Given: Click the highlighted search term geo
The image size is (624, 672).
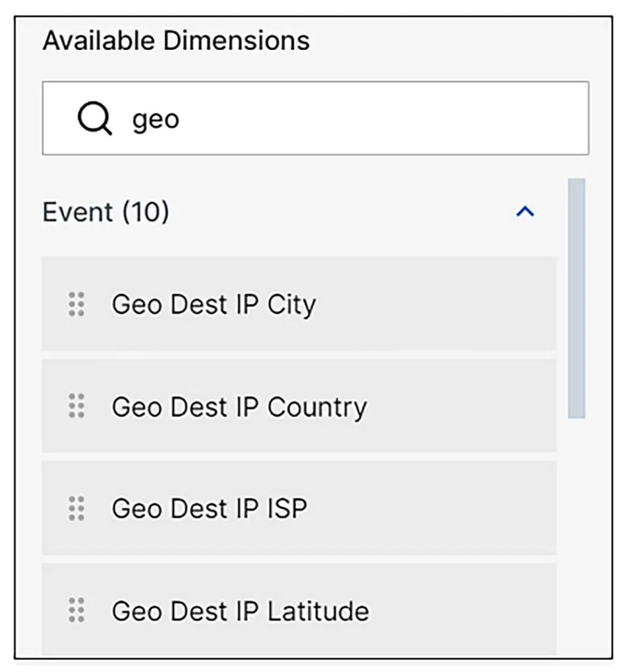Looking at the screenshot, I should coord(156,118).
